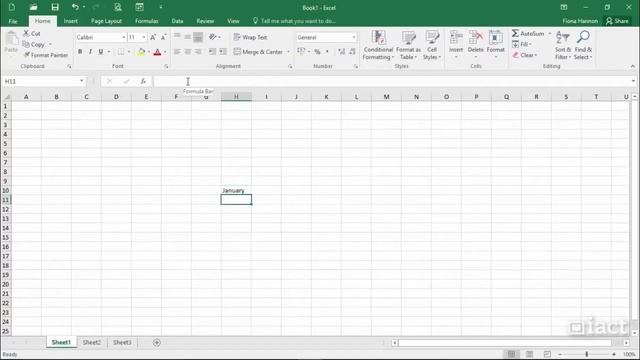The image size is (640, 360).
Task: Click the Increase Indent icon
Action: (223, 51)
